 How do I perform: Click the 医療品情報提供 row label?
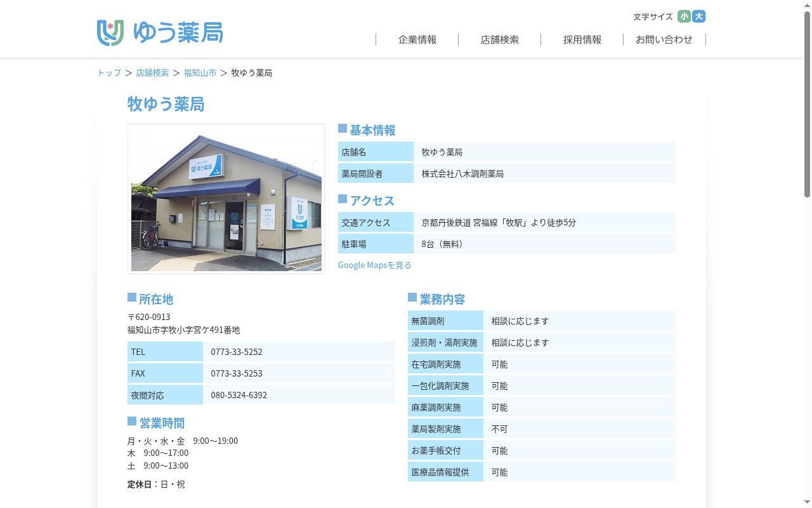click(x=445, y=472)
